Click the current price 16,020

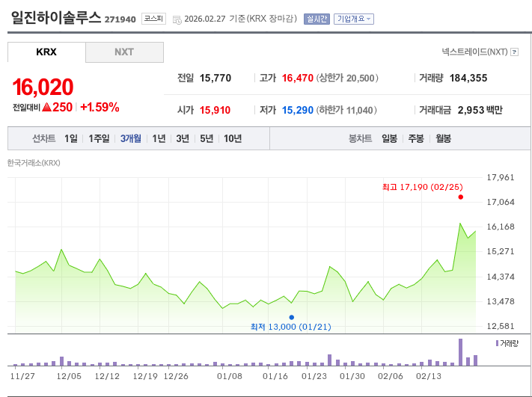(43, 87)
